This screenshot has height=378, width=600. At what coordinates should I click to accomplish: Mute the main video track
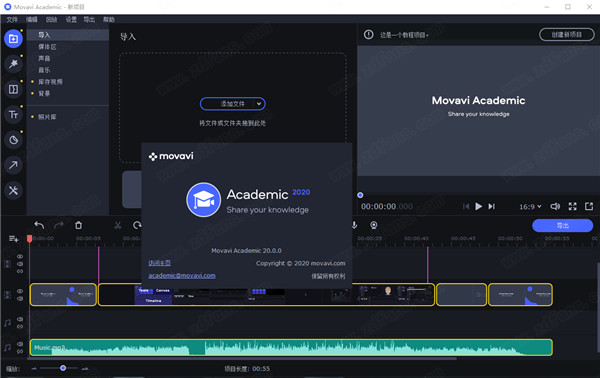click(20, 299)
